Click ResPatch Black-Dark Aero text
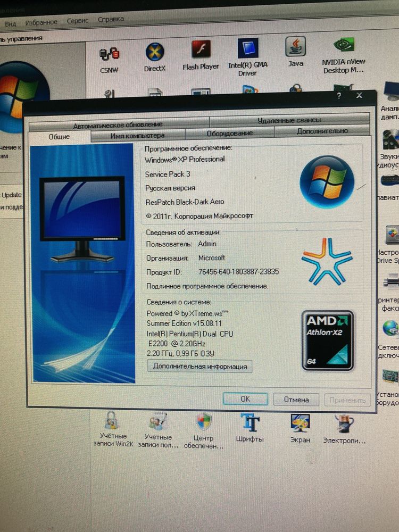The height and width of the screenshot is (532, 399). tap(185, 202)
